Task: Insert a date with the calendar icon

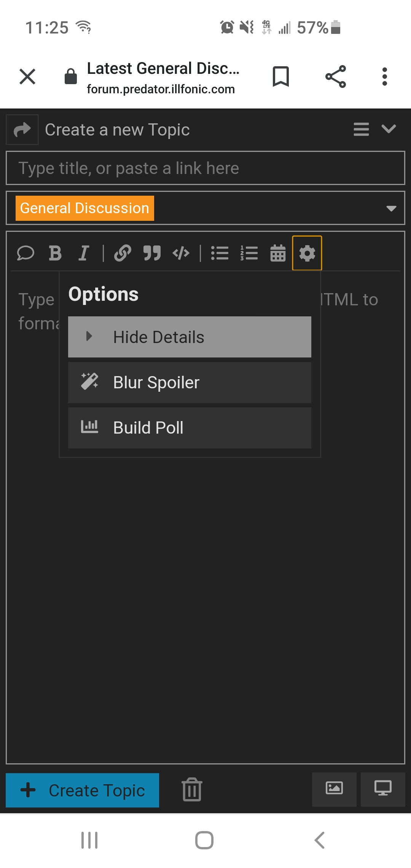Action: click(278, 253)
